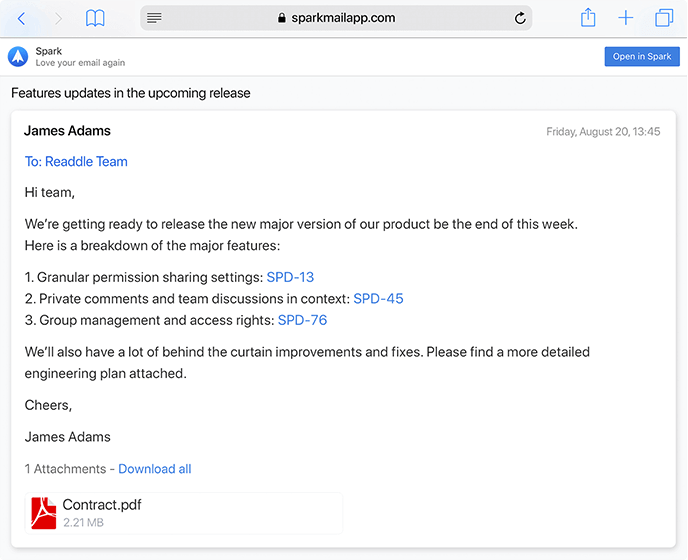Click the sparkmailapp.com address field
The width and height of the screenshot is (688, 560).
(x=336, y=18)
